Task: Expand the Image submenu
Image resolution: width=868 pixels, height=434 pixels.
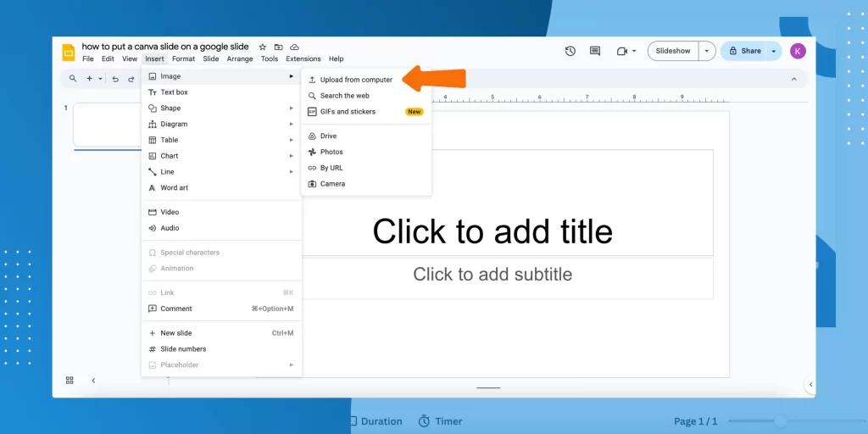Action: click(221, 76)
